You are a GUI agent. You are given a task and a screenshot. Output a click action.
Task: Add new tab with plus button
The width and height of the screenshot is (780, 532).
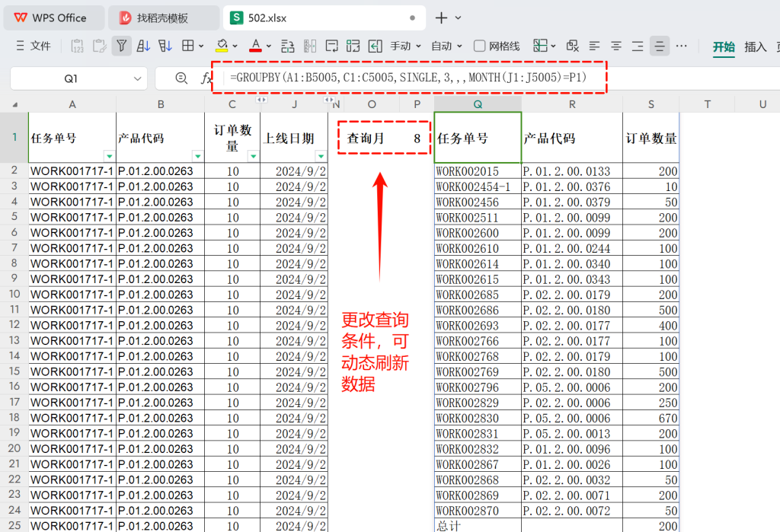tap(441, 18)
